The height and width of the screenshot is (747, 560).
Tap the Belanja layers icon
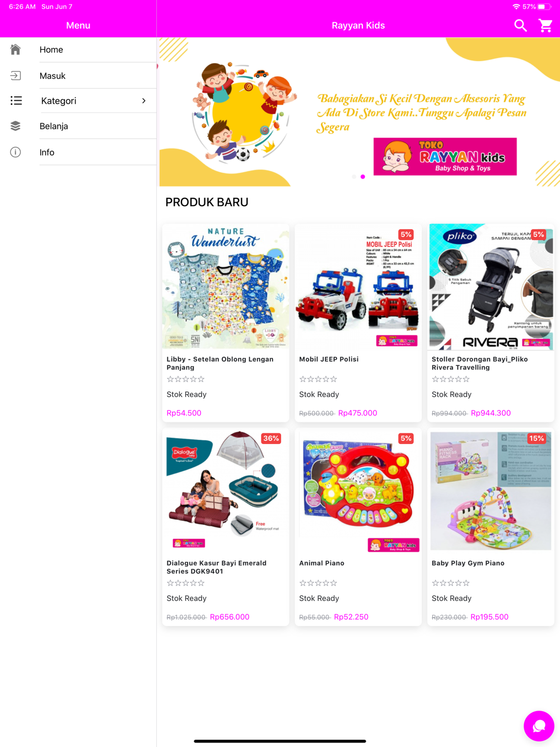pyautogui.click(x=16, y=126)
